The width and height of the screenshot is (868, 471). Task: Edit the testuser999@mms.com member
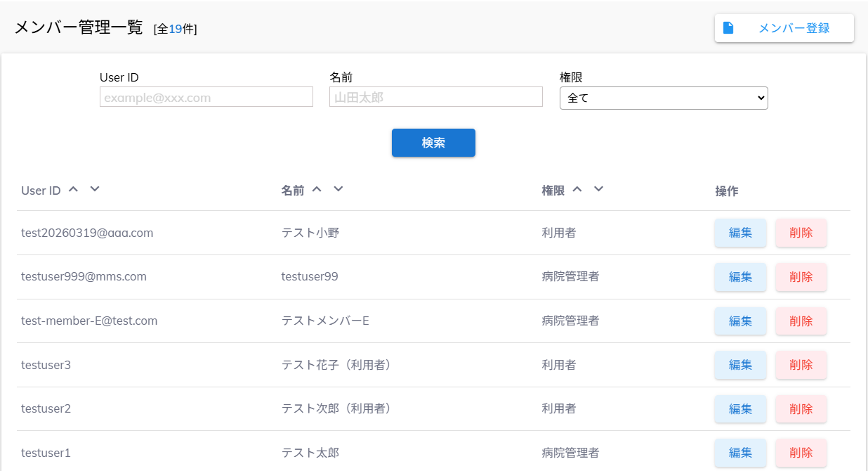[x=740, y=277]
